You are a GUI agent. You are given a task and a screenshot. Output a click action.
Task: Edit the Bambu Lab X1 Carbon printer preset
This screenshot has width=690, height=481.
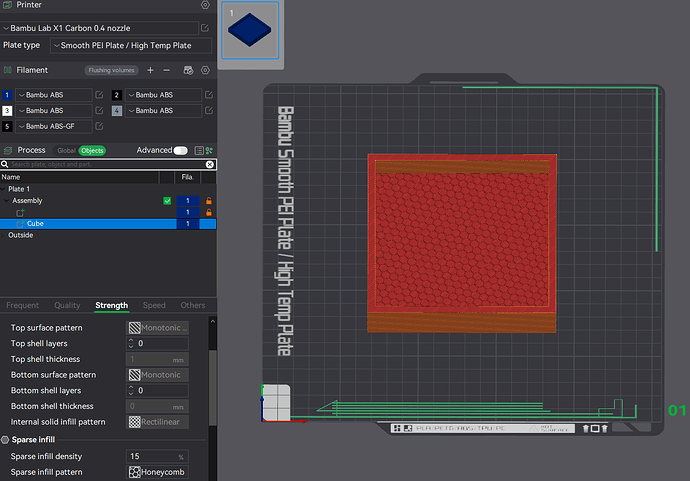tap(205, 28)
